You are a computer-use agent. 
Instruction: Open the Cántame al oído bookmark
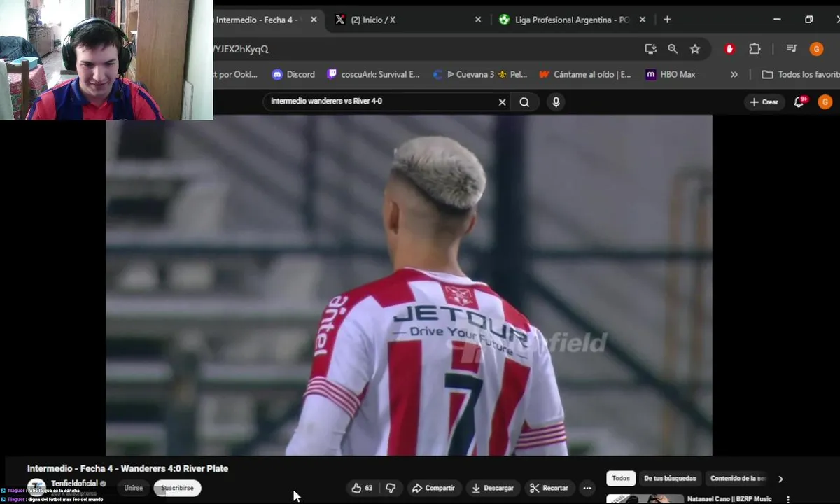click(x=585, y=74)
